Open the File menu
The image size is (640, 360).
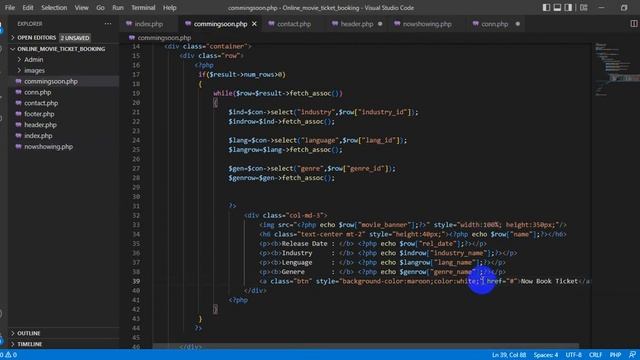tap(10, 8)
